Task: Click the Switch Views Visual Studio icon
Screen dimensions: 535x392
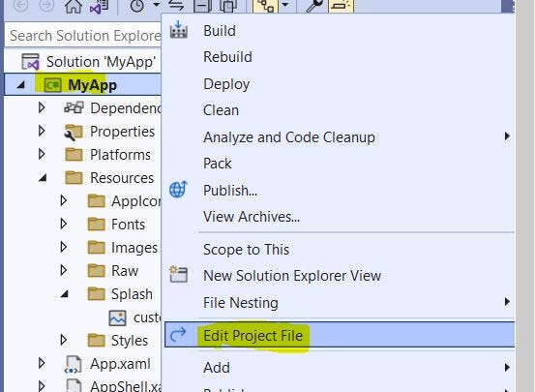Action: 99,7
